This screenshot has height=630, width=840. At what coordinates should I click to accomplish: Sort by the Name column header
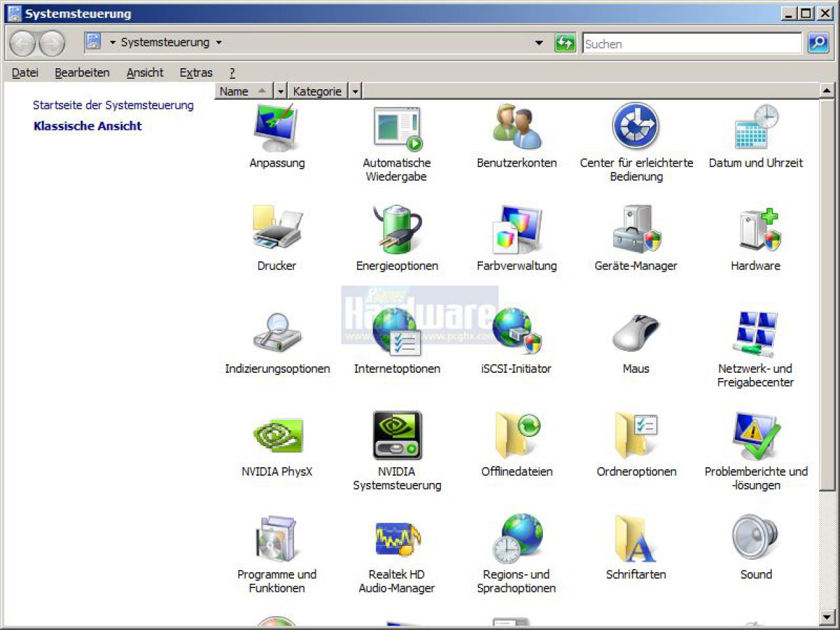click(244, 91)
